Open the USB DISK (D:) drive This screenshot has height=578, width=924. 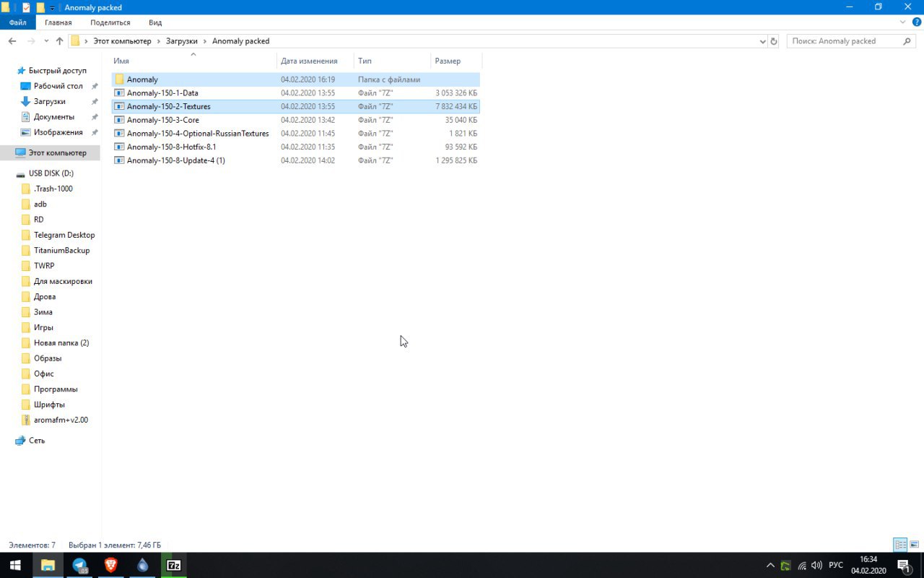pyautogui.click(x=51, y=173)
